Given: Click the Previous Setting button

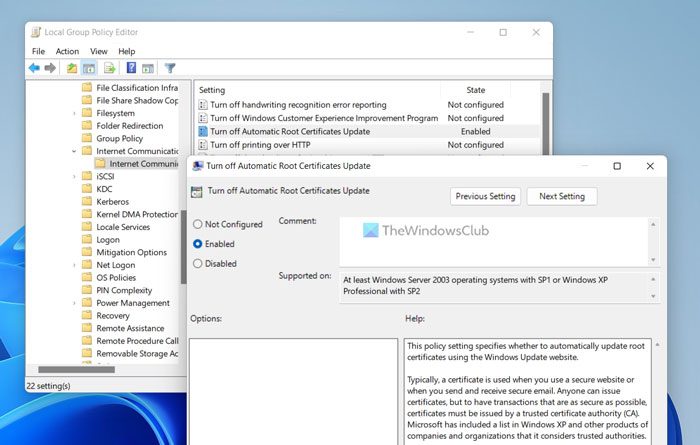Looking at the screenshot, I should pyautogui.click(x=485, y=196).
